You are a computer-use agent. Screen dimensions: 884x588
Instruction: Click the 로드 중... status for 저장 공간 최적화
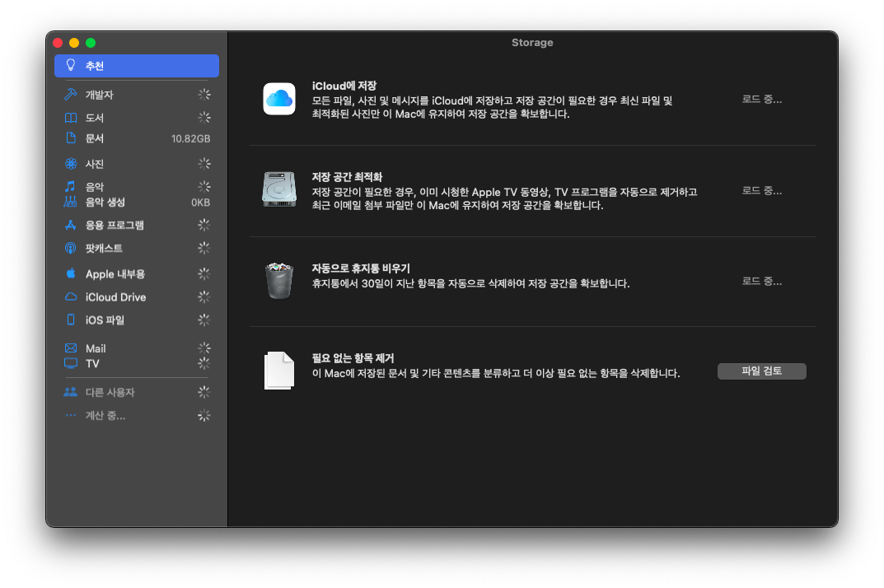(762, 190)
